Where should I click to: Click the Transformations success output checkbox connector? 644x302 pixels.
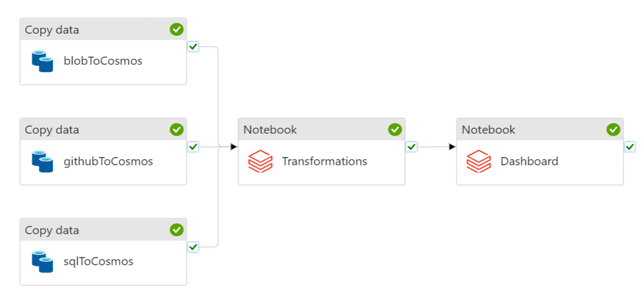click(x=411, y=147)
